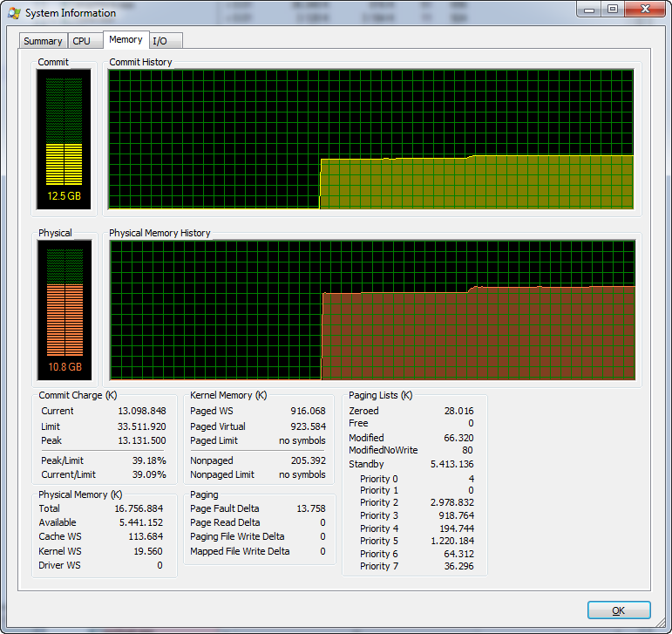
Task: Click the System Information title bar icon
Action: tap(14, 13)
